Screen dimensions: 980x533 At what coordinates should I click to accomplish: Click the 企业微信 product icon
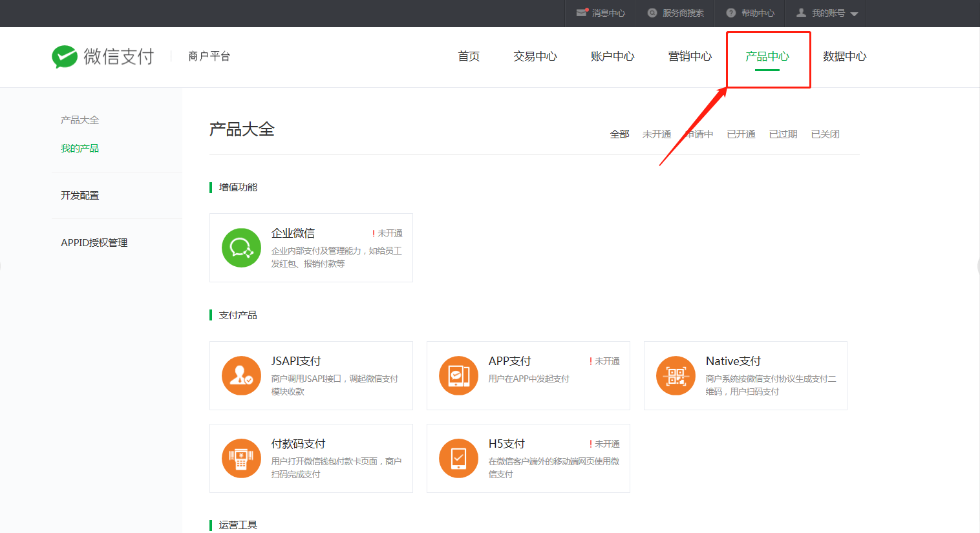pyautogui.click(x=241, y=247)
